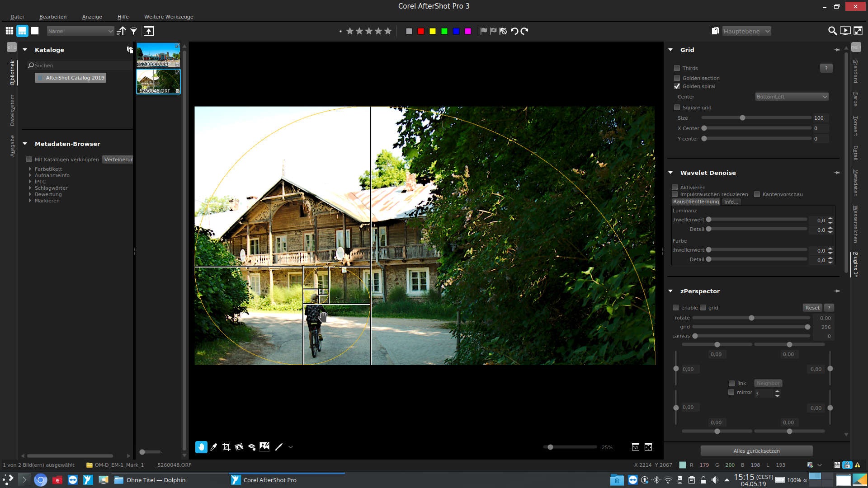Rotate image left icon

(x=514, y=31)
